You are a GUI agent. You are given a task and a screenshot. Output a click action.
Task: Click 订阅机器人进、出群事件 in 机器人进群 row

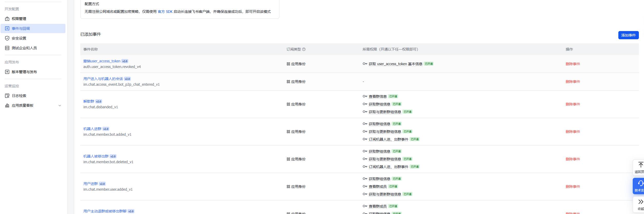(x=388, y=139)
